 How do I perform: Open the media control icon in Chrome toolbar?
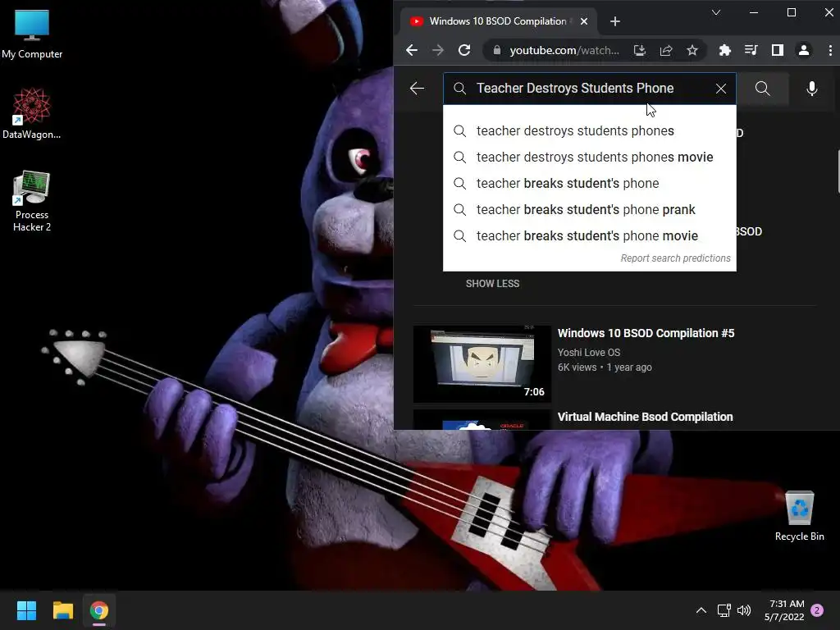[751, 50]
